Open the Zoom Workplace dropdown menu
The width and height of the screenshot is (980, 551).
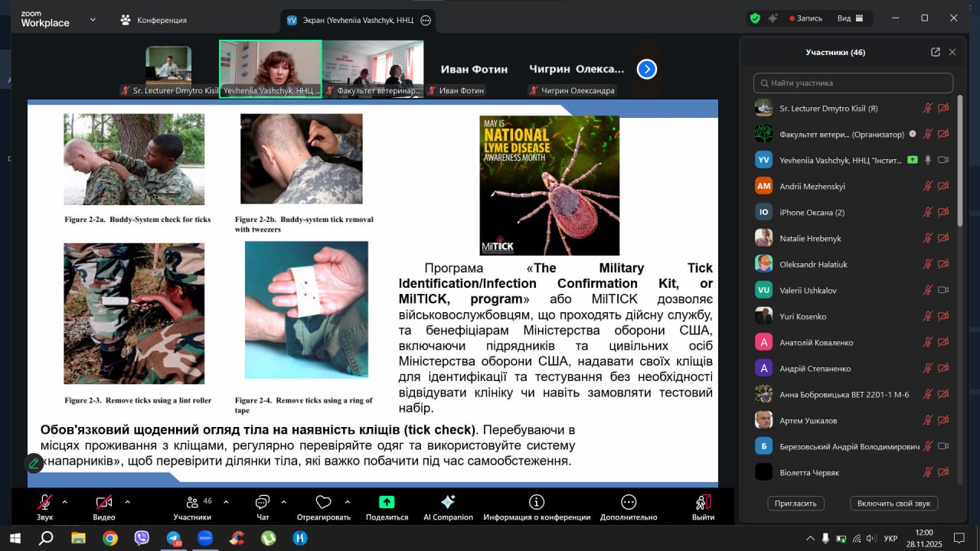pos(93,18)
